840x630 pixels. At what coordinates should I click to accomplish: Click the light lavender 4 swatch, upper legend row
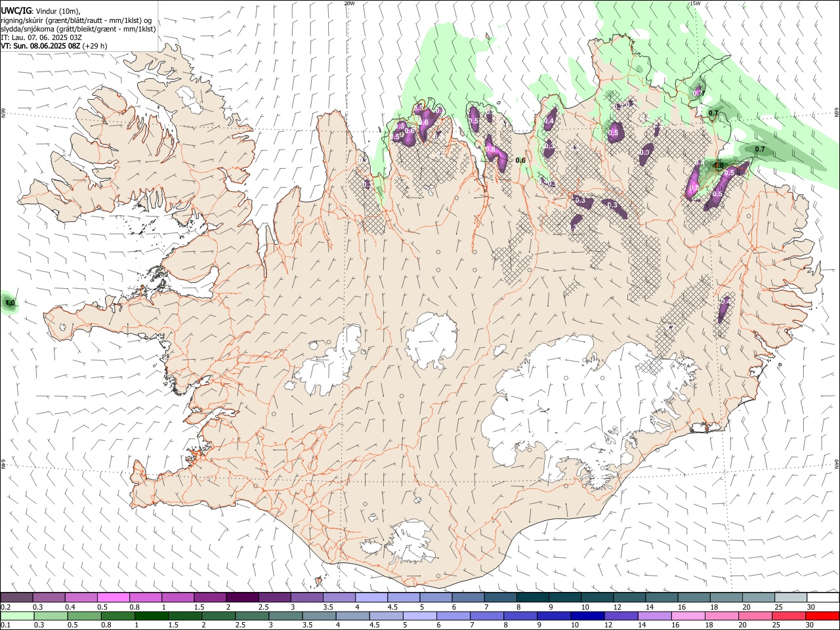click(x=371, y=598)
